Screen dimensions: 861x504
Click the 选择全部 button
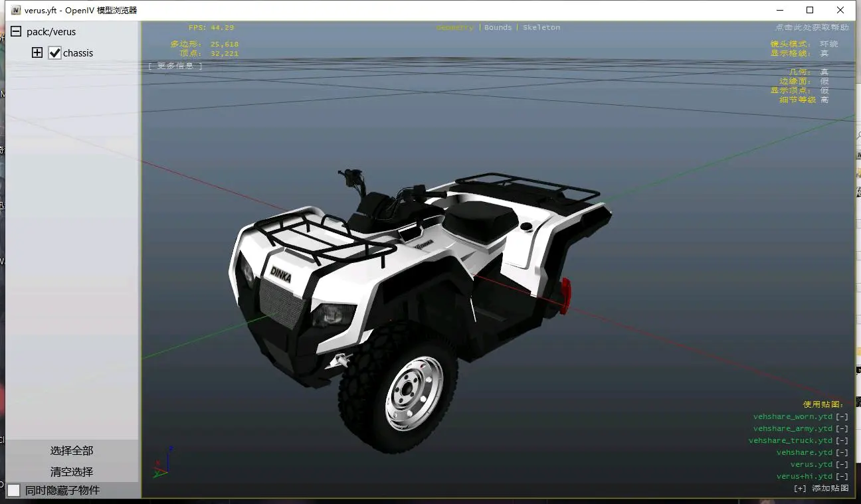point(72,450)
